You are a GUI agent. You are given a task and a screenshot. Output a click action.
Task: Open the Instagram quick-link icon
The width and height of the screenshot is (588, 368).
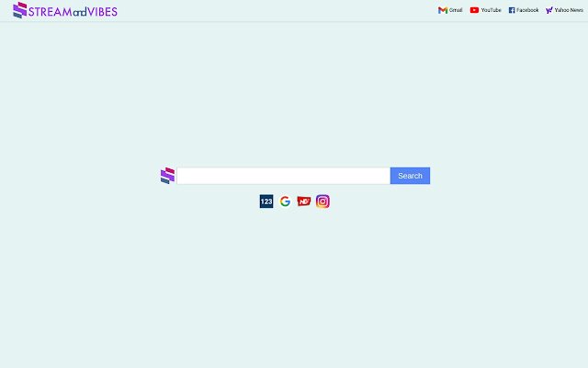322,201
